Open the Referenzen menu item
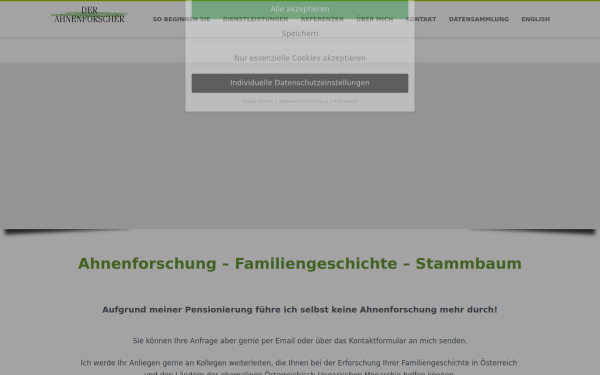 (x=322, y=19)
